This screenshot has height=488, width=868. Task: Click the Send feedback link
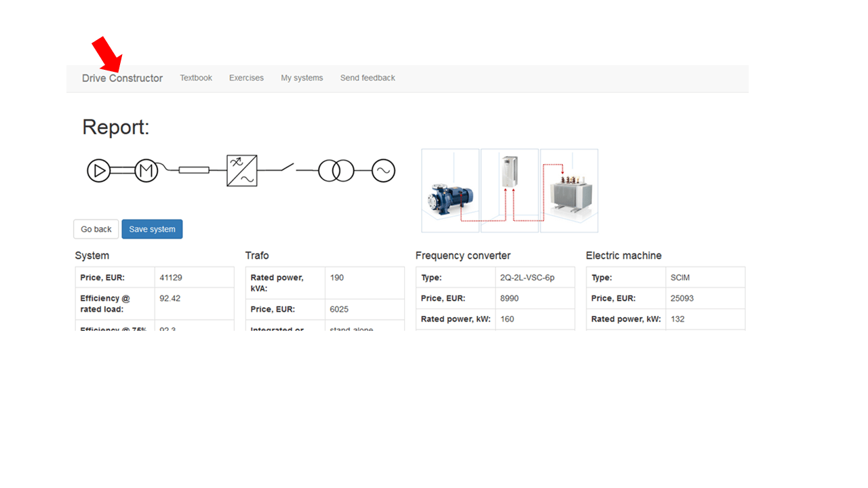click(x=368, y=78)
